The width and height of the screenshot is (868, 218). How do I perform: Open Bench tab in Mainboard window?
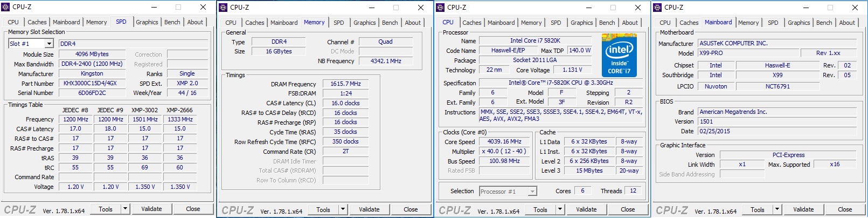[x=824, y=23]
